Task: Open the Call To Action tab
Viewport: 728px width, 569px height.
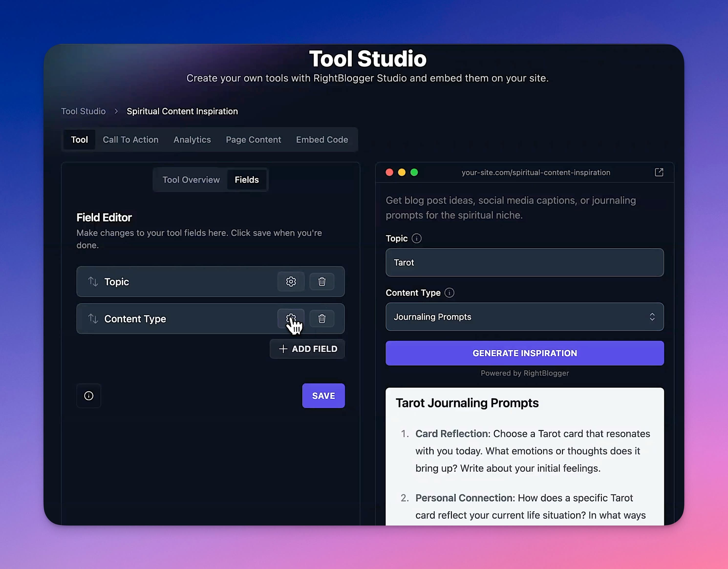Action: click(130, 140)
